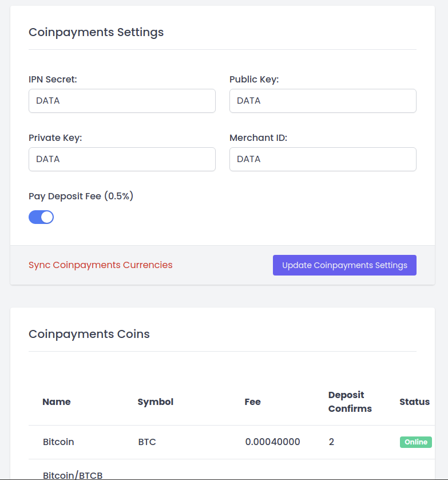Click the Coinpayments Coins heading
Image resolution: width=448 pixels, height=480 pixels.
[89, 334]
